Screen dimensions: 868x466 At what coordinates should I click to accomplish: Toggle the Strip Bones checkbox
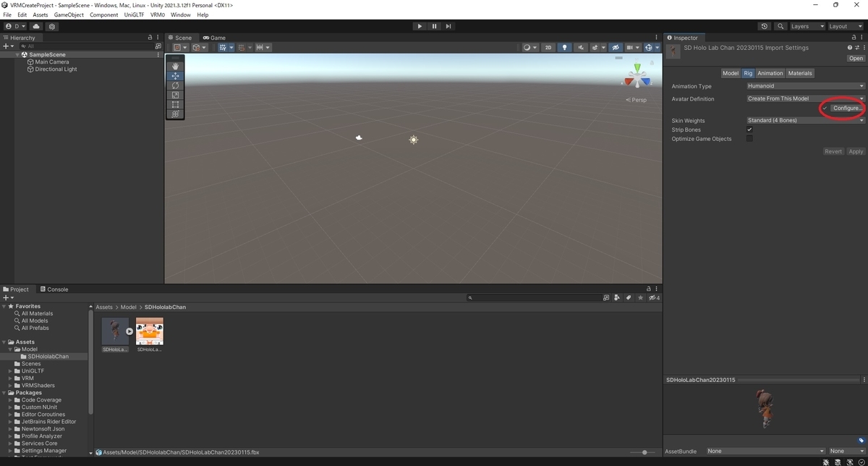pyautogui.click(x=749, y=130)
